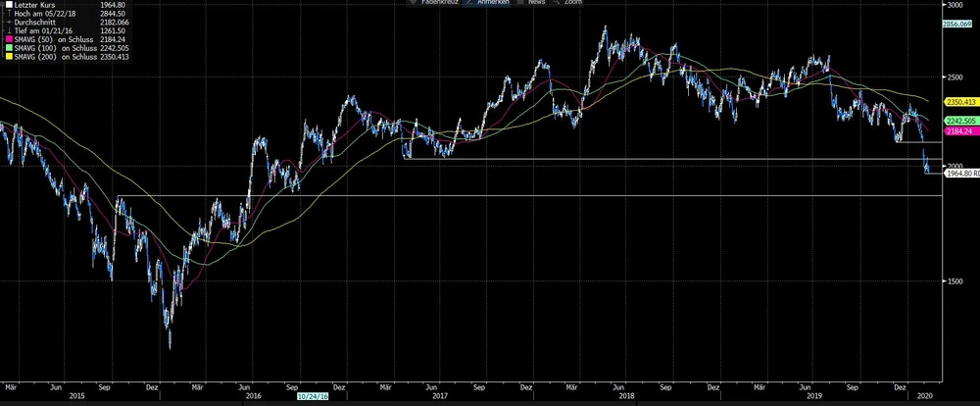Click the Fadenkreuz crosshair icon
The width and height of the screenshot is (980, 406).
(414, 4)
